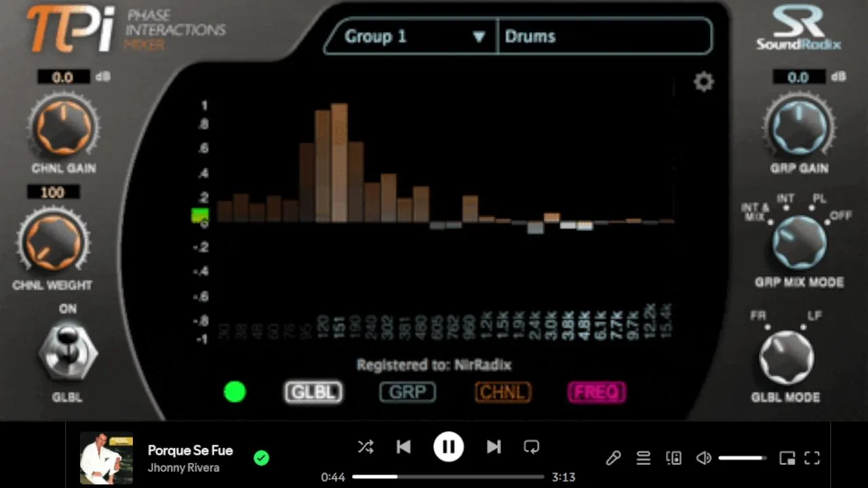This screenshot has width=868, height=488.
Task: Toggle the GRP view button
Action: coord(408,392)
